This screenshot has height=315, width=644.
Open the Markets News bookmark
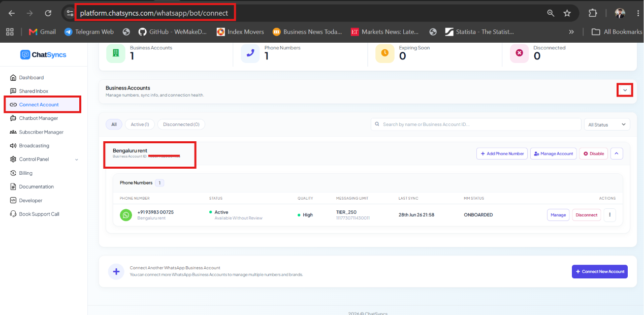point(384,31)
